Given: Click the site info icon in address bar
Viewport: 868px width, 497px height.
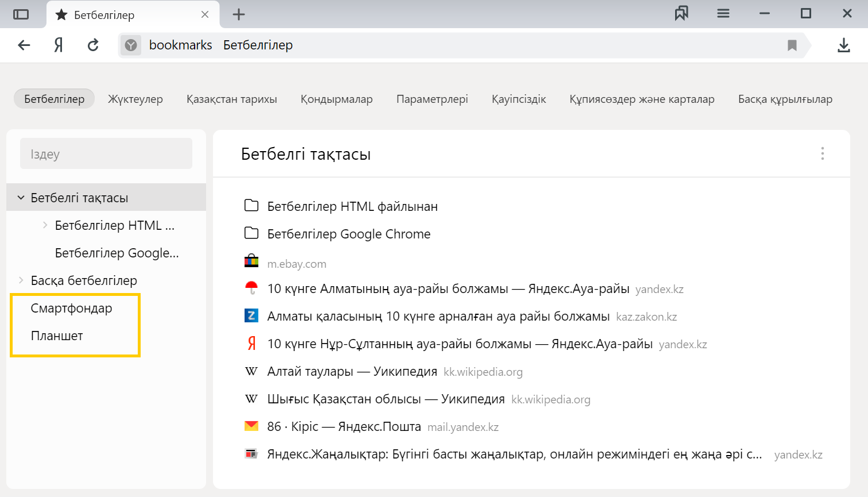Looking at the screenshot, I should coord(131,45).
